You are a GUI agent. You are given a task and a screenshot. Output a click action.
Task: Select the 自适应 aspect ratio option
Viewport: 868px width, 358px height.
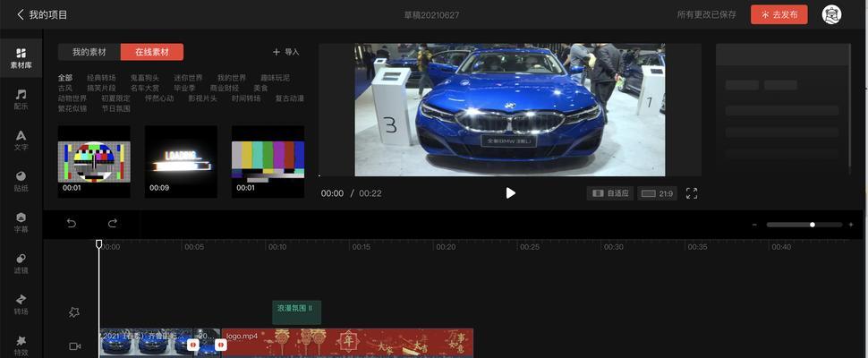click(610, 193)
